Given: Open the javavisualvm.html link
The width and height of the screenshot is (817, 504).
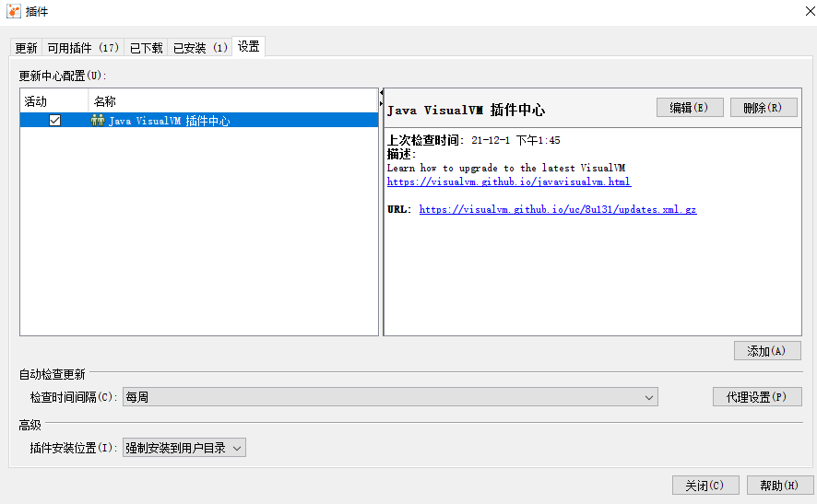Looking at the screenshot, I should 508,182.
